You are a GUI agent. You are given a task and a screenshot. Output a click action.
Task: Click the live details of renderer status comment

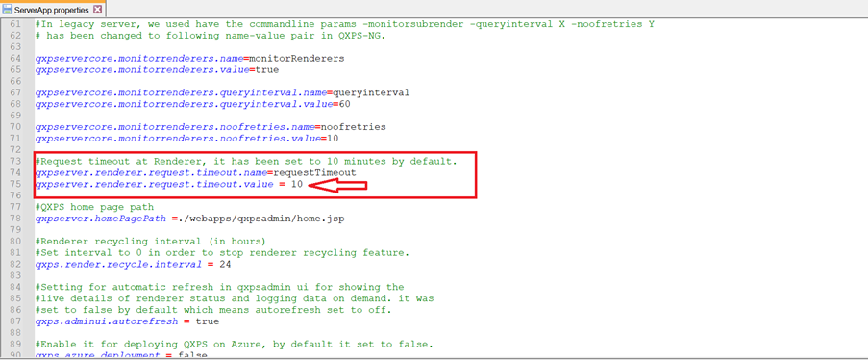click(x=235, y=298)
